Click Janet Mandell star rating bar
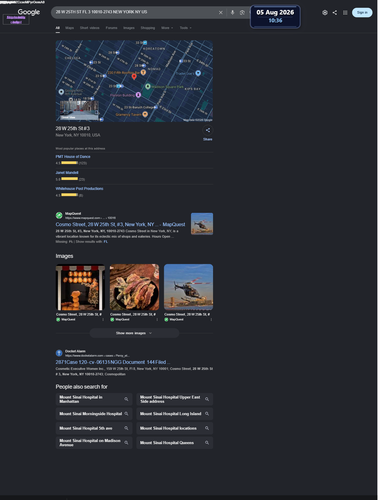The image size is (382, 500). pos(69,179)
